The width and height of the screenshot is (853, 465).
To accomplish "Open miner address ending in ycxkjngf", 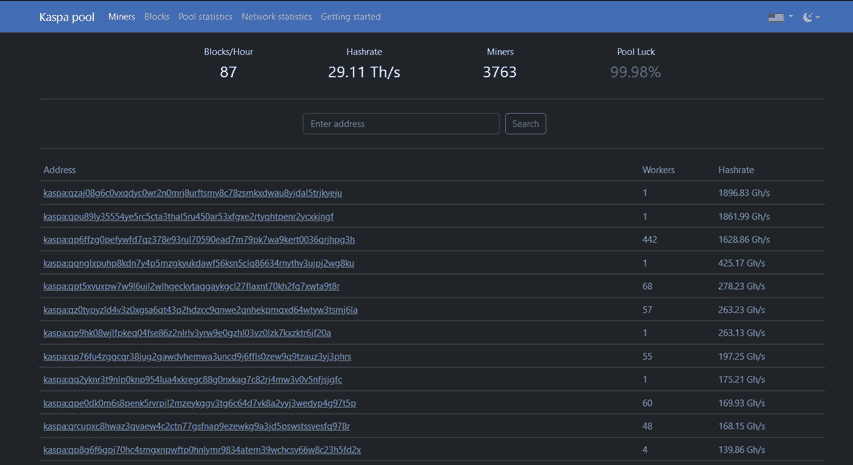I will (x=188, y=216).
